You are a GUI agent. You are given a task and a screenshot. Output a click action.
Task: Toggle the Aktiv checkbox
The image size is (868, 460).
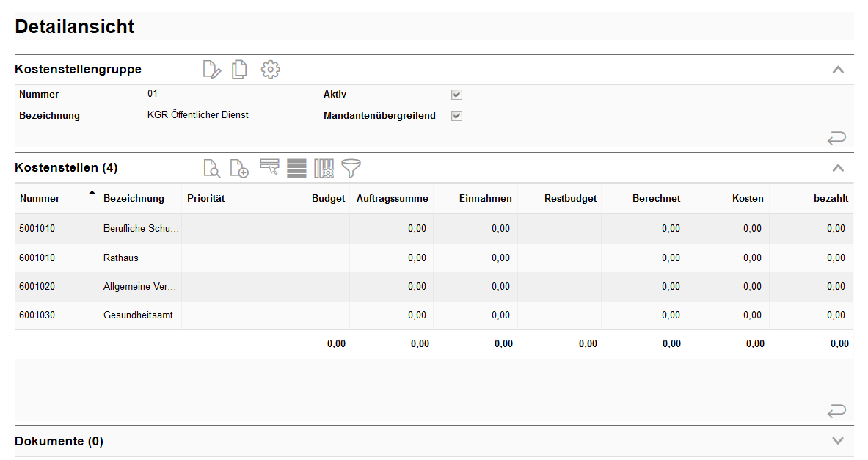456,95
